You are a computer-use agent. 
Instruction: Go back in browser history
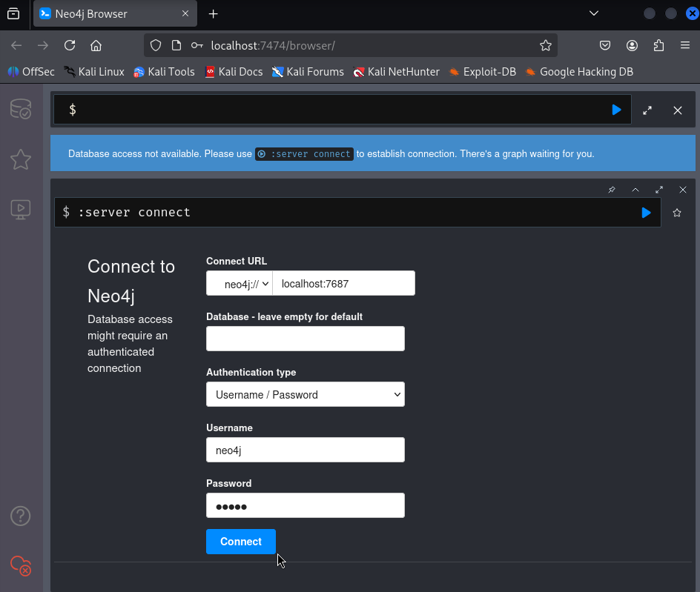point(16,45)
